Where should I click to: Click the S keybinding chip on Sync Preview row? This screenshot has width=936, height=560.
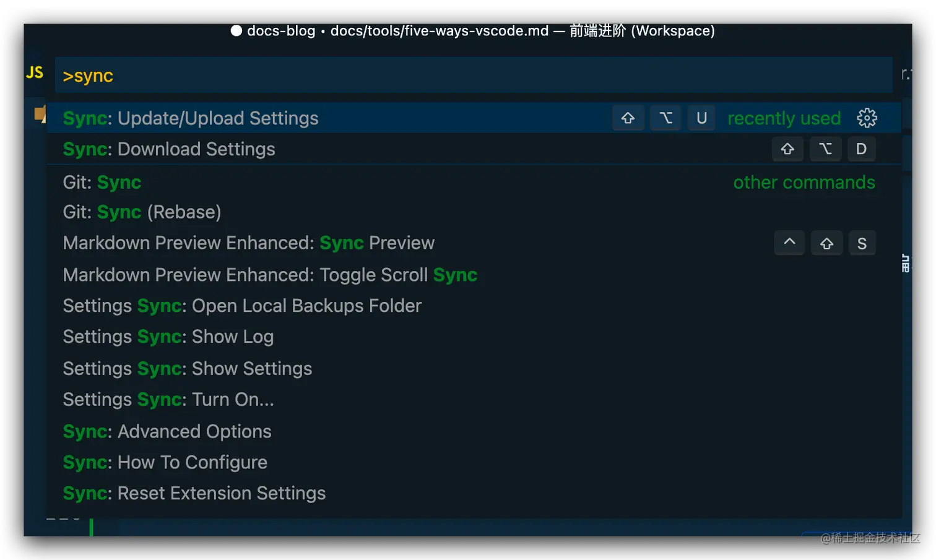point(862,243)
